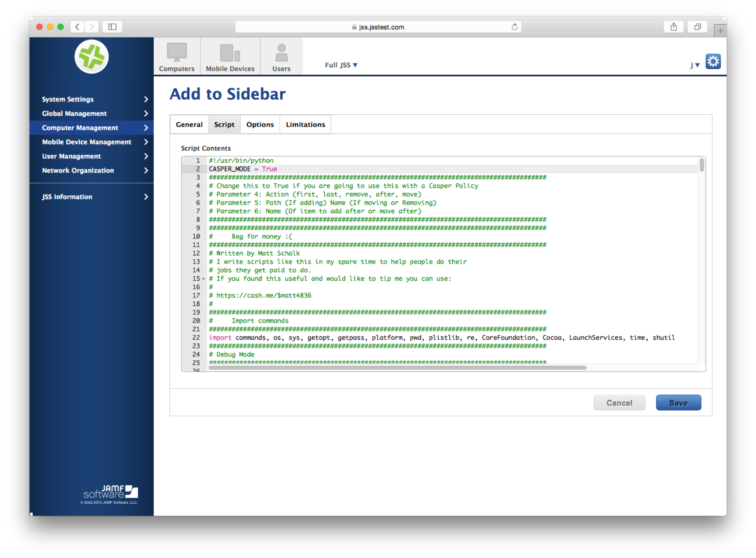Click line number 10 in the gutter
Image resolution: width=756 pixels, height=558 pixels.
tap(196, 237)
